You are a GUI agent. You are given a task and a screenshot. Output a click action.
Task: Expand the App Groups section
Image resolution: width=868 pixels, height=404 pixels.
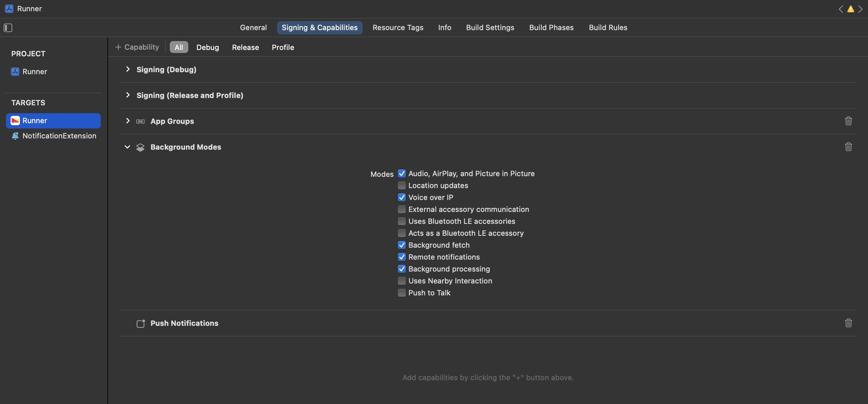[x=128, y=121]
